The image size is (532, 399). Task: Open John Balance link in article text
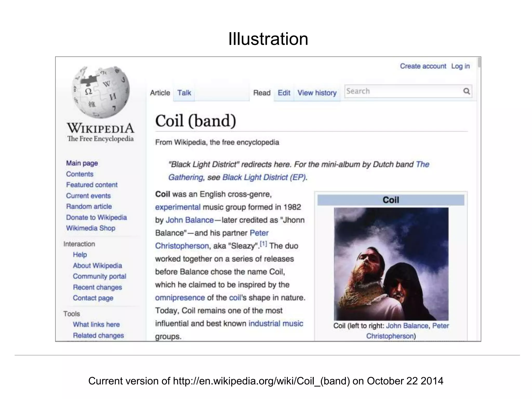pyautogui.click(x=190, y=220)
